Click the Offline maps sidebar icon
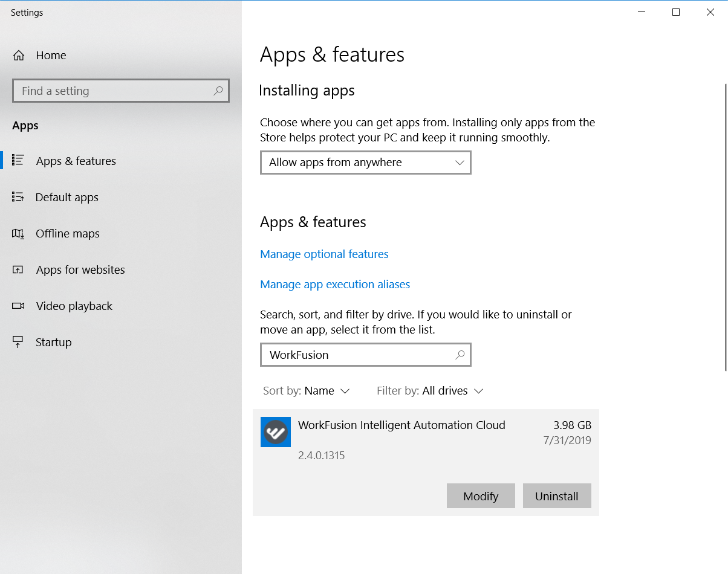The image size is (728, 574). [x=18, y=233]
